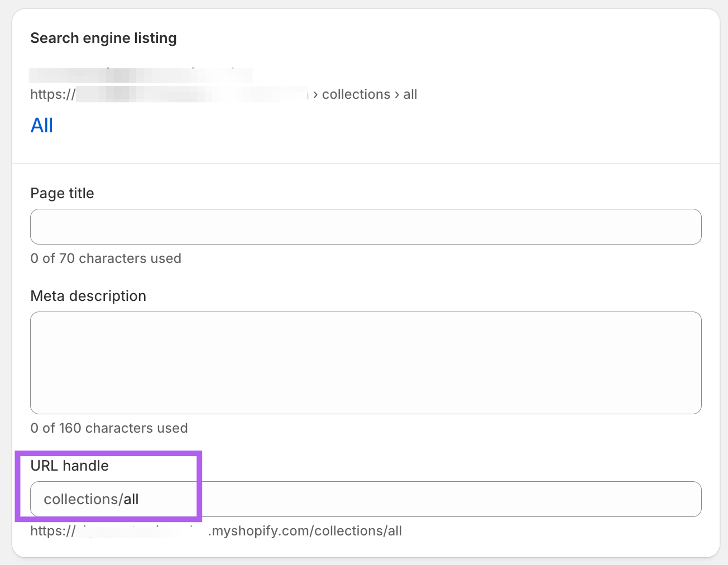Click "all" in the preview breadcrumb

[410, 94]
